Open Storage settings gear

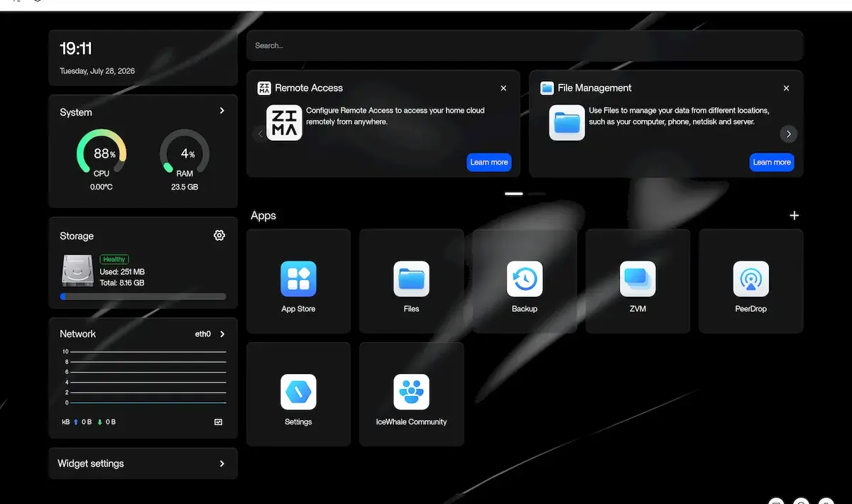pos(219,236)
